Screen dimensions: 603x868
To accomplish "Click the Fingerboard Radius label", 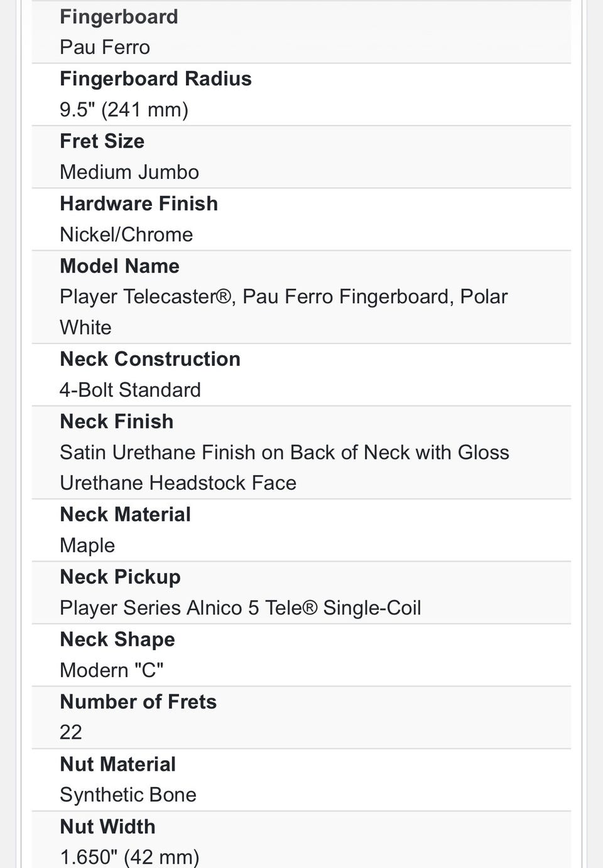I will (155, 79).
